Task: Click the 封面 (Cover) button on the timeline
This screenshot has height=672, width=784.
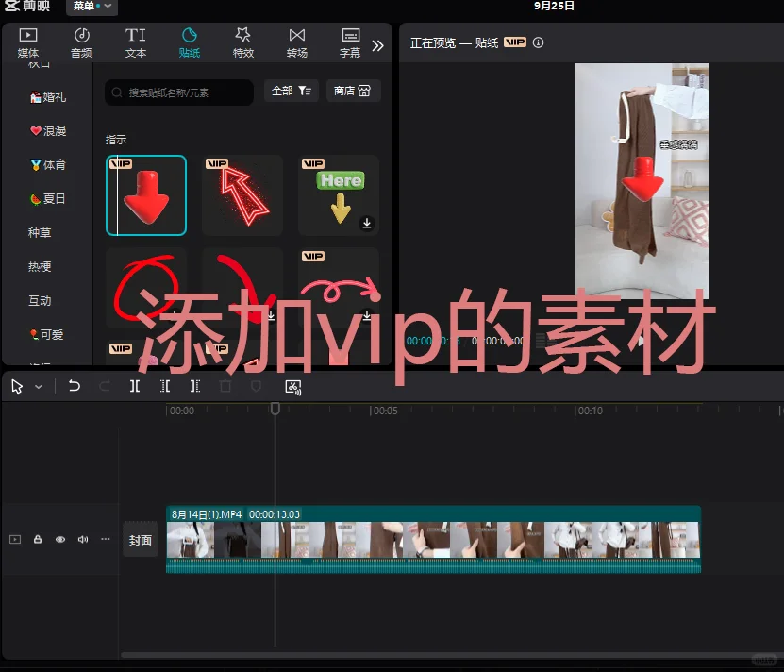Action: [x=140, y=538]
